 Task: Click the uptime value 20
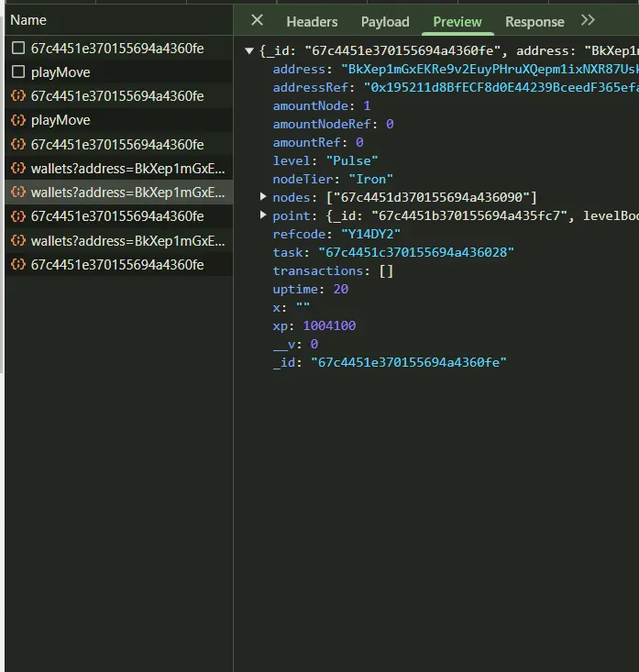pyautogui.click(x=341, y=290)
